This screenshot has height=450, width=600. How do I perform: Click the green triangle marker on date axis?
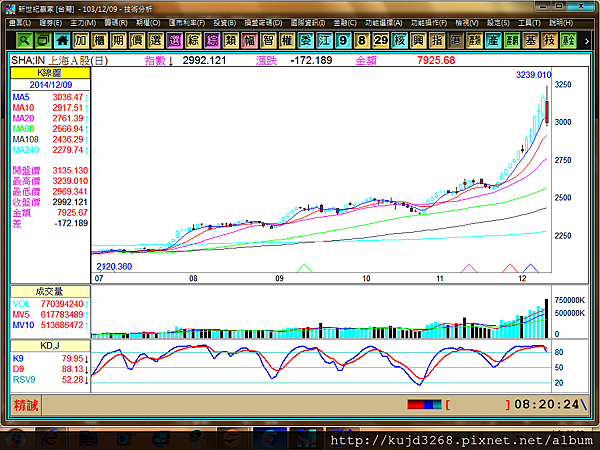pos(304,268)
